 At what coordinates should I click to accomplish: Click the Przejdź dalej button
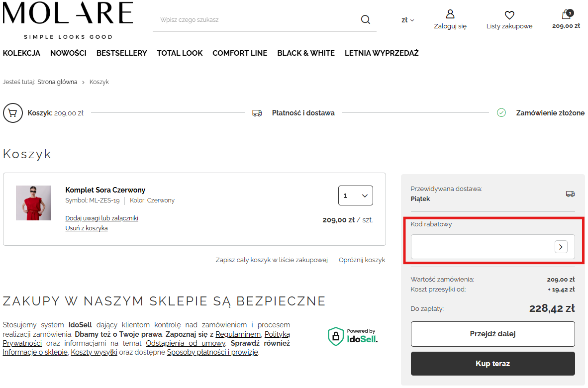coord(492,334)
